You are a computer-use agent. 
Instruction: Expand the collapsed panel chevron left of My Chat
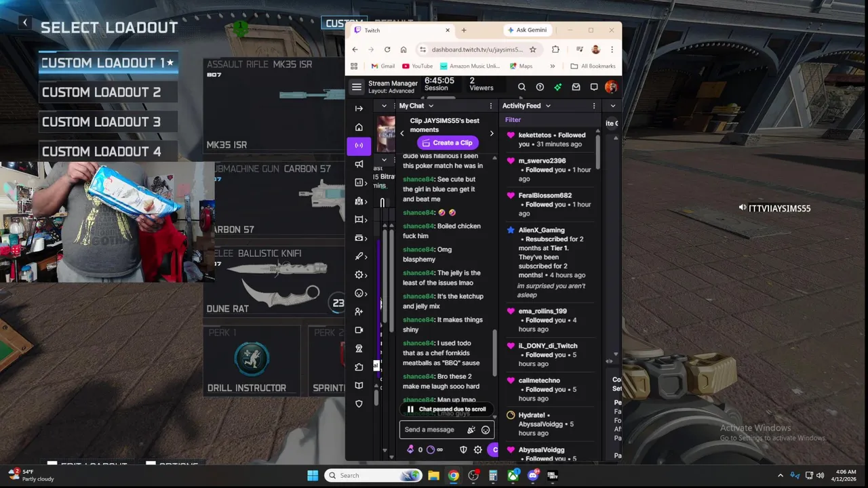384,106
